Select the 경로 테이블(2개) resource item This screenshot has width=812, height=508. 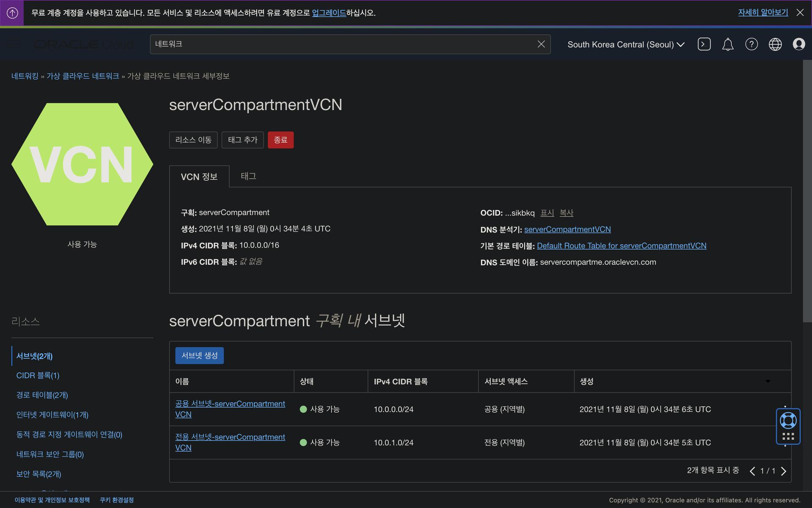point(42,395)
